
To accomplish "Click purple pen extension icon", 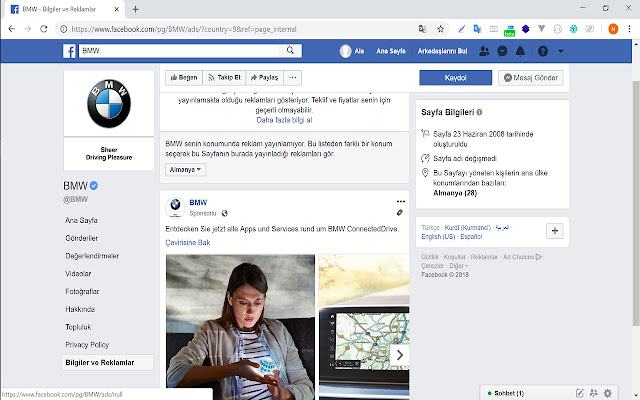I will tap(461, 29).
